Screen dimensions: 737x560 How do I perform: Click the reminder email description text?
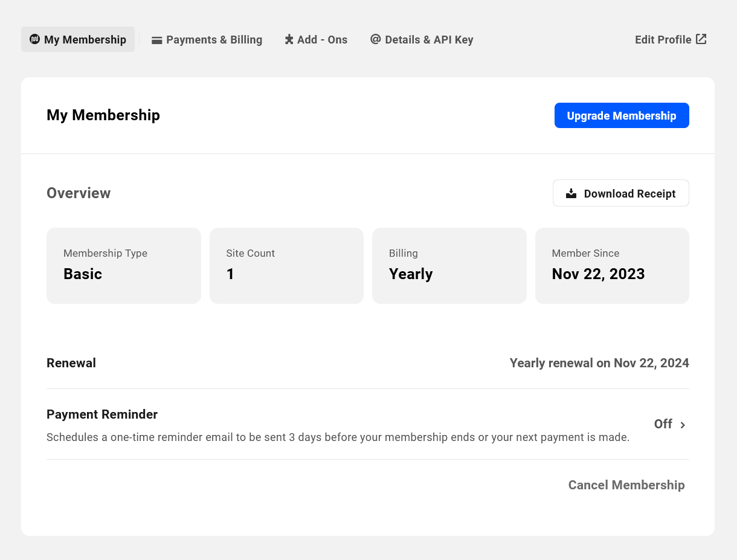pos(338,437)
